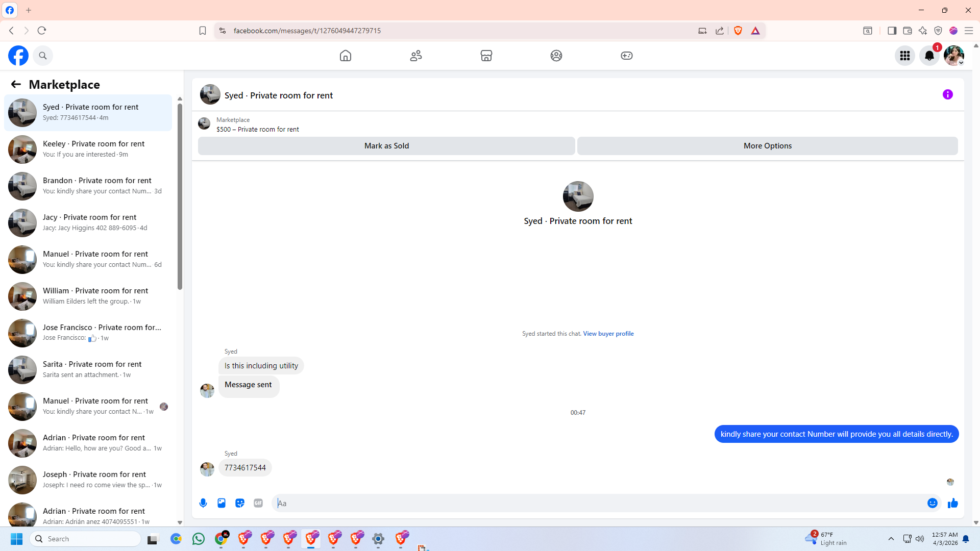This screenshot has width=980, height=551.
Task: Open Keeley Private room for rent chat
Action: (x=88, y=149)
